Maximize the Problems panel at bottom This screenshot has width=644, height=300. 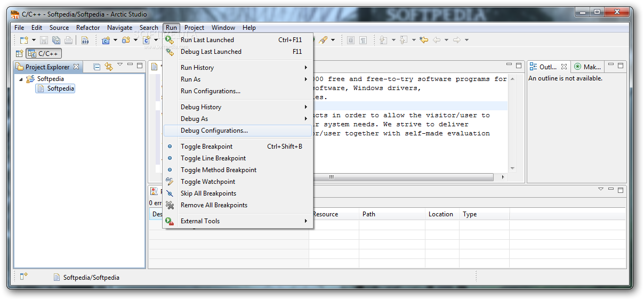pos(621,190)
